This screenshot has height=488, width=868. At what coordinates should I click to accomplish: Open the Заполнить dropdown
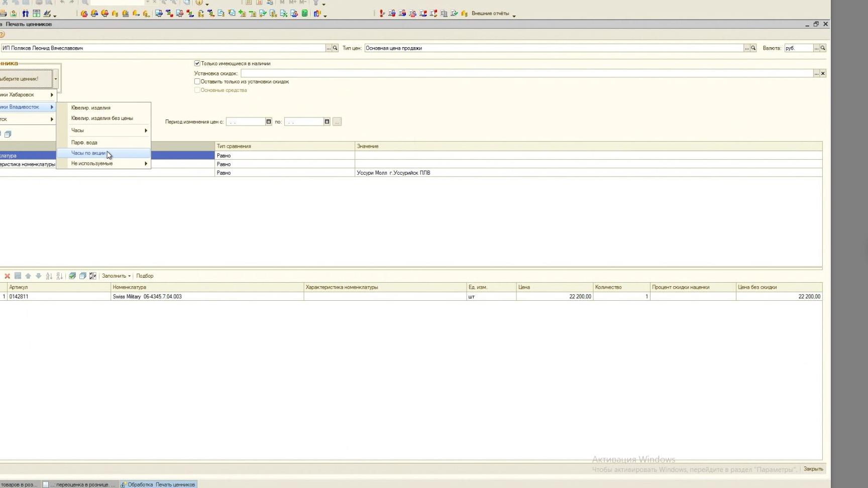coord(116,276)
